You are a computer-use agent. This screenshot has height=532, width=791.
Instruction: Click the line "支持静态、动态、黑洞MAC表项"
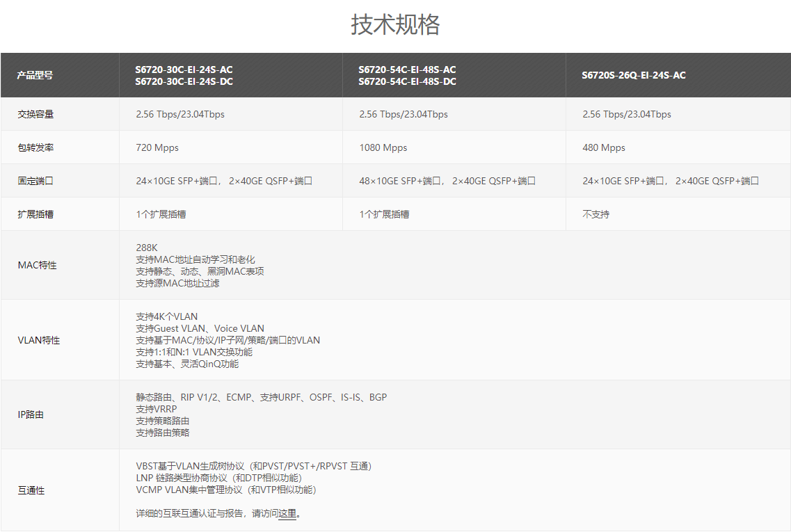click(200, 271)
